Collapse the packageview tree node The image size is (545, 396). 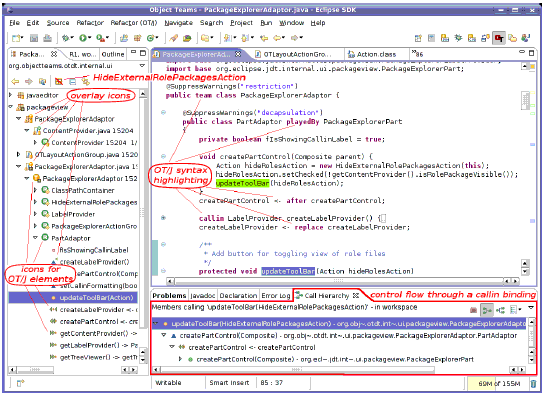click(x=11, y=107)
